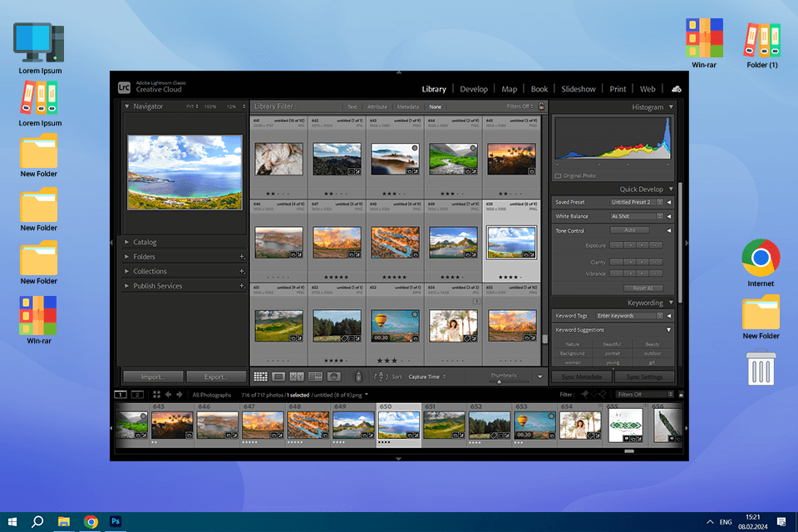This screenshot has height=532, width=798.
Task: Expand the Catalog panel
Action: (126, 243)
